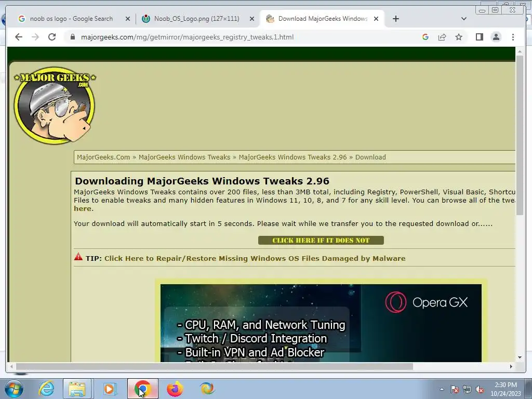Viewport: 532px width, 399px height.
Task: Open a new tab with plus button
Action: [396, 19]
